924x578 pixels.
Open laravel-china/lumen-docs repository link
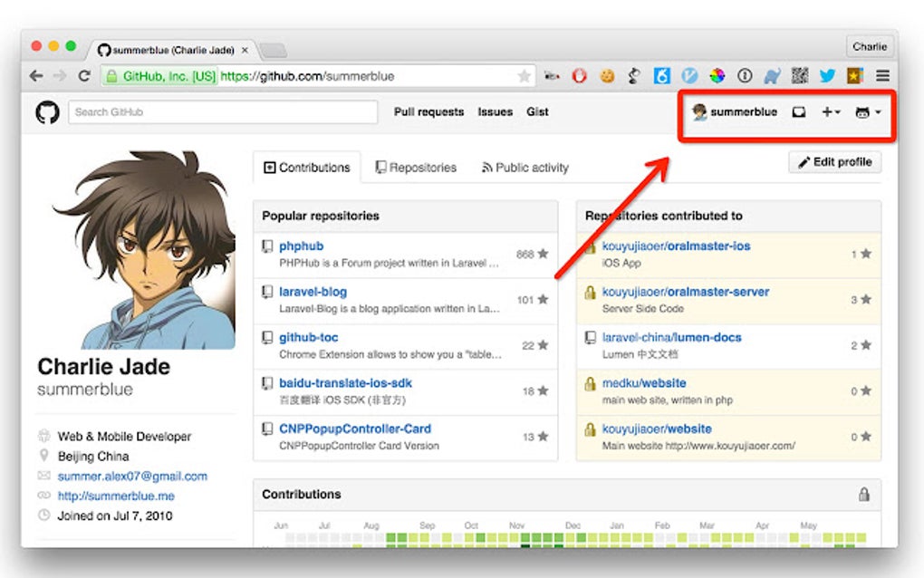[x=672, y=338]
